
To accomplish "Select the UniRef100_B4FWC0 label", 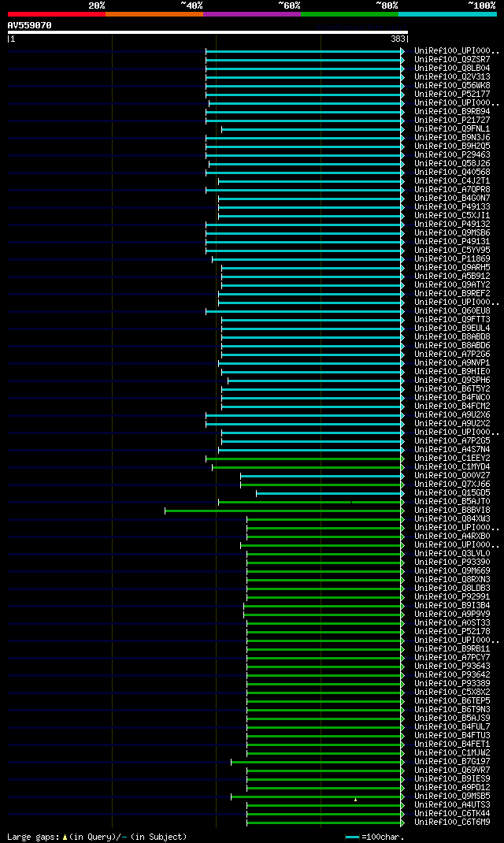I will (x=452, y=398).
